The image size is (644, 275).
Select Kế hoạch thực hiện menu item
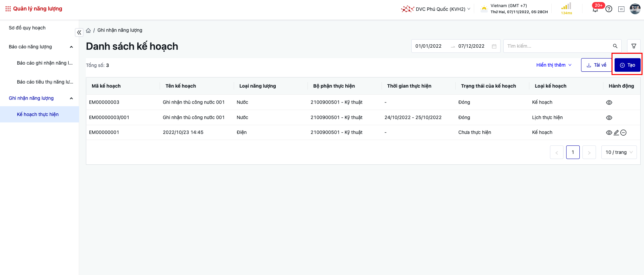pyautogui.click(x=38, y=114)
